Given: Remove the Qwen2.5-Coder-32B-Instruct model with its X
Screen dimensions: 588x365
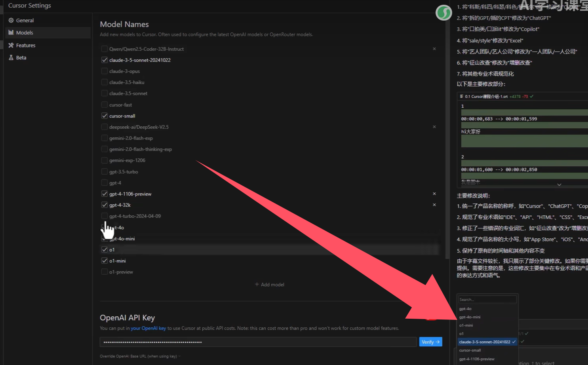Looking at the screenshot, I should (434, 49).
